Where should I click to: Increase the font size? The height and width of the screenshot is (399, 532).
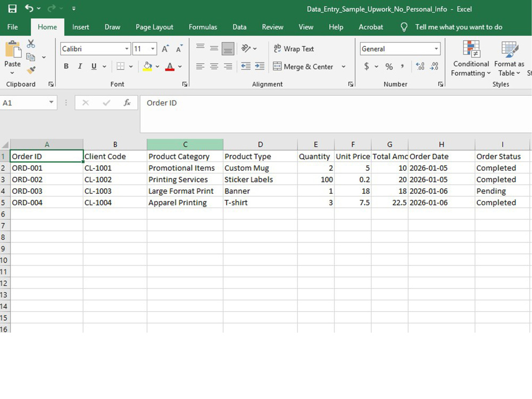165,49
